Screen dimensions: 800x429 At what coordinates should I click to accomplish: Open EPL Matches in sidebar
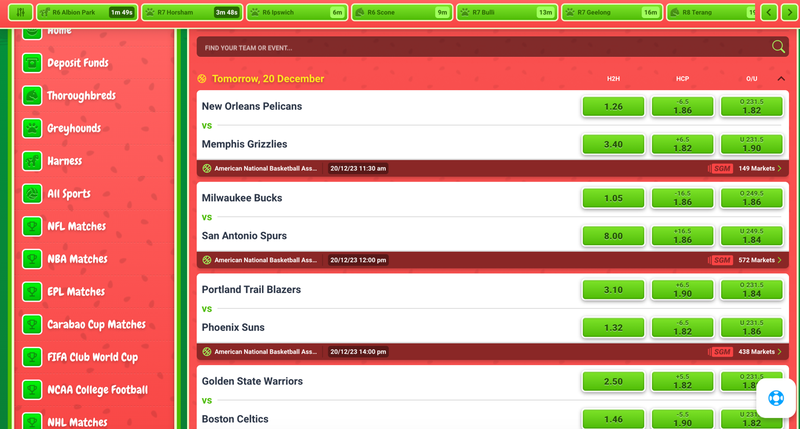coord(76,291)
